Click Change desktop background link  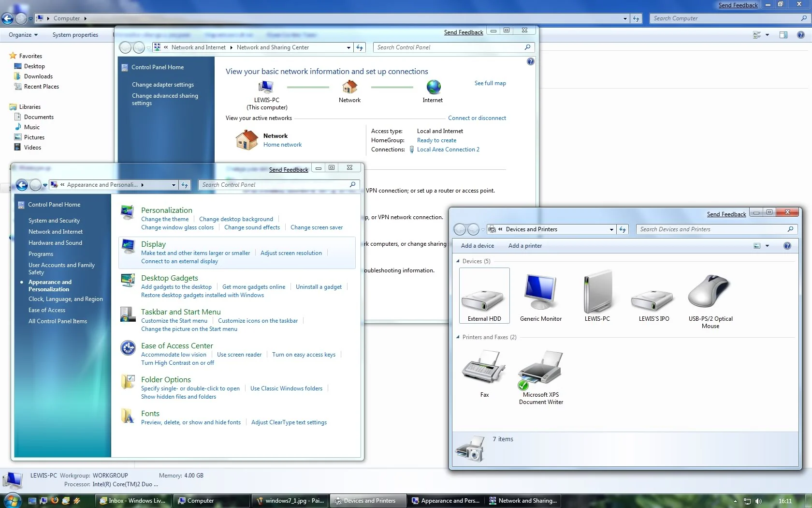click(236, 219)
